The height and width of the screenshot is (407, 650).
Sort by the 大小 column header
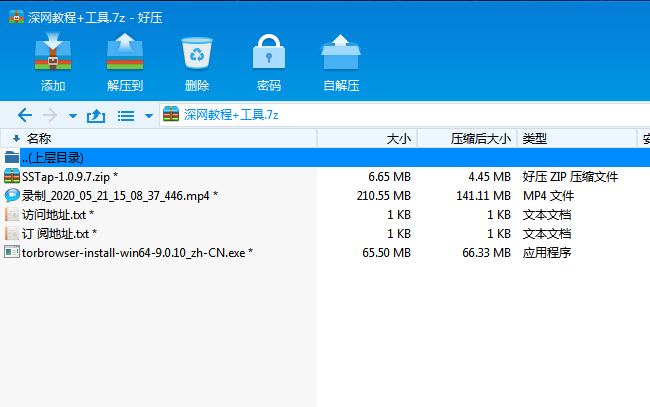tap(398, 139)
